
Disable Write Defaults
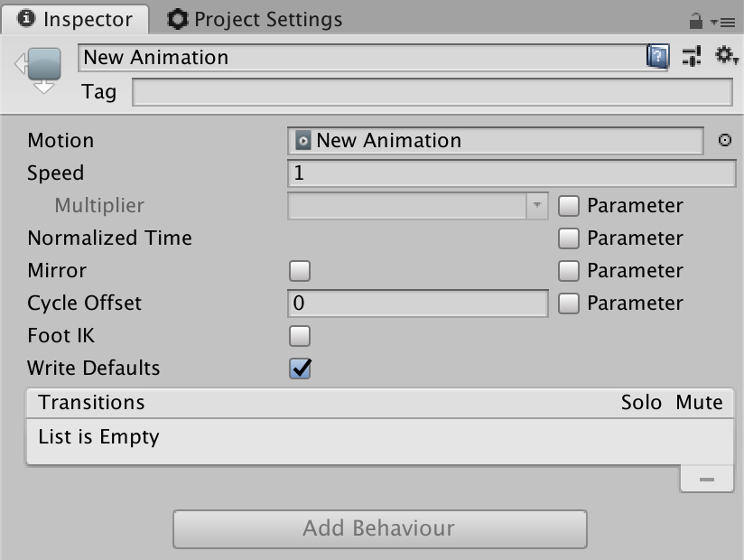[x=298, y=368]
